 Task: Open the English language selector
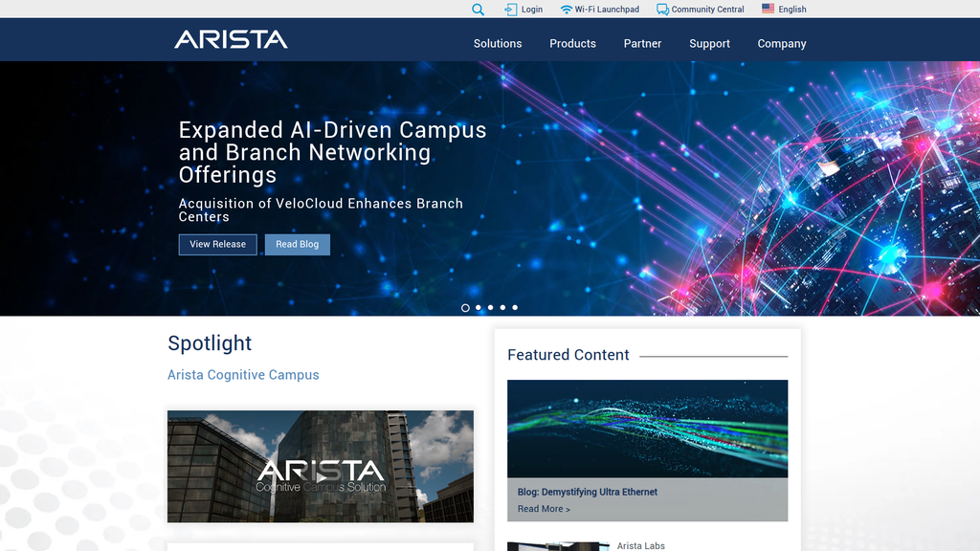791,10
